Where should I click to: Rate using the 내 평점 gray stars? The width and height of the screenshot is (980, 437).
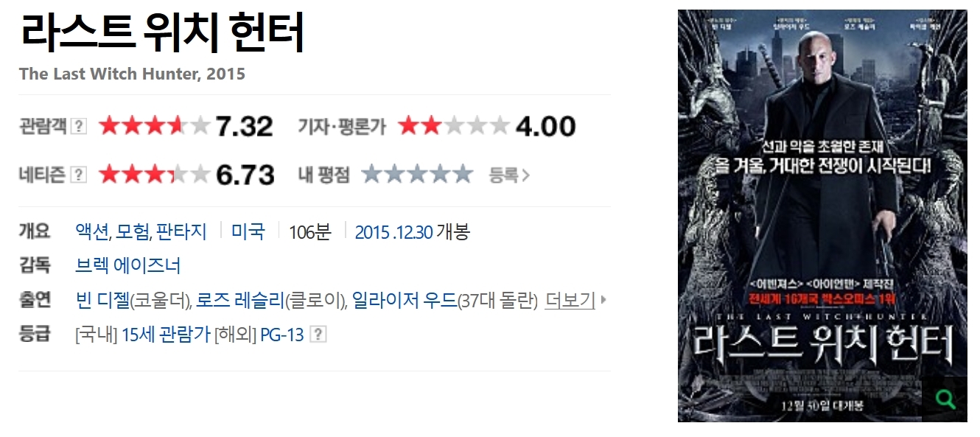point(417,175)
